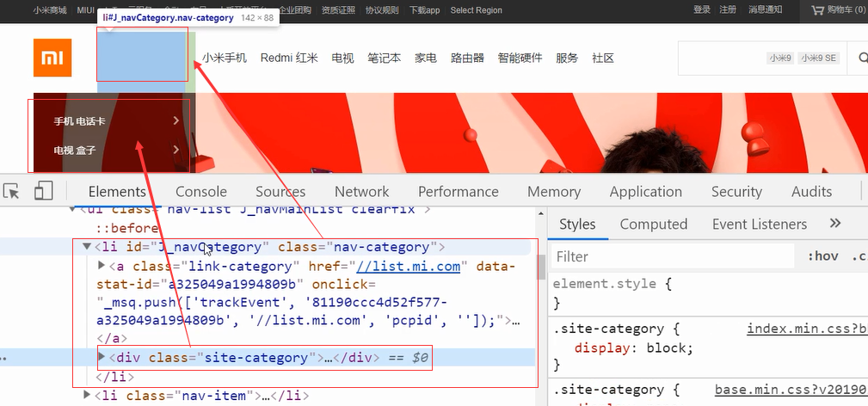Click the Styles Filter input box
Image resolution: width=868 pixels, height=406 pixels.
pyautogui.click(x=673, y=256)
